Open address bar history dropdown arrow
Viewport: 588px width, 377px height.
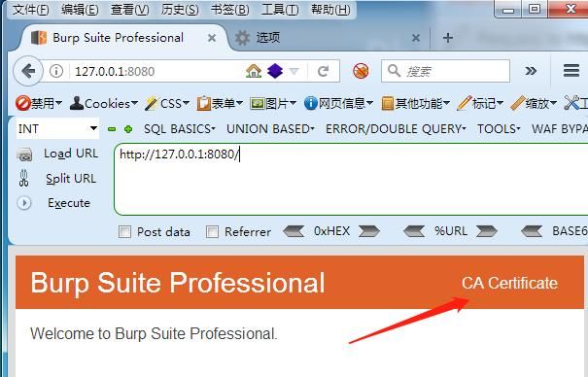(294, 71)
